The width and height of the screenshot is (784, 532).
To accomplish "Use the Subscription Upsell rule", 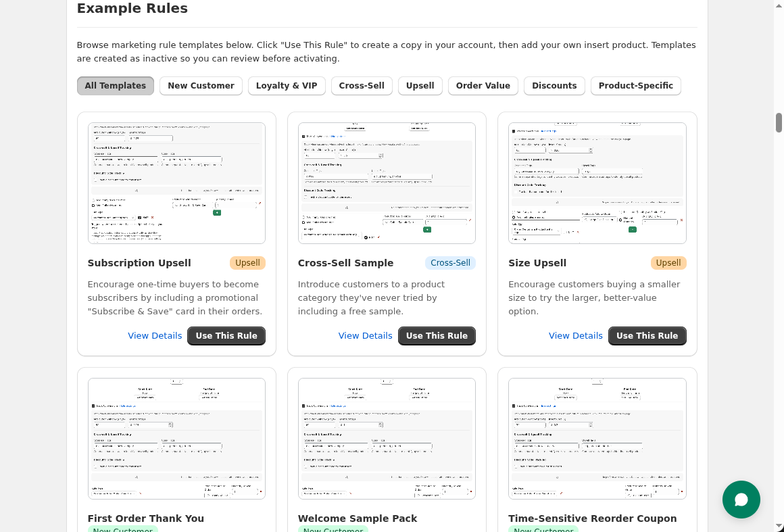I will point(226,336).
